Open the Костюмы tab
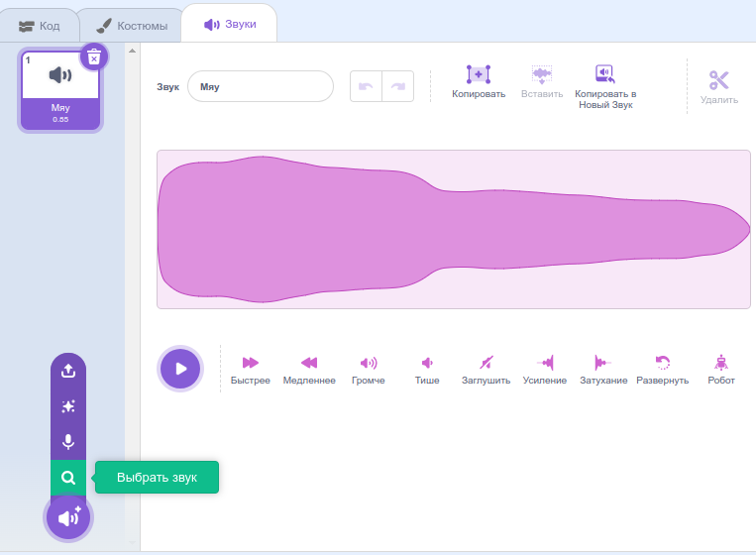 (x=132, y=26)
